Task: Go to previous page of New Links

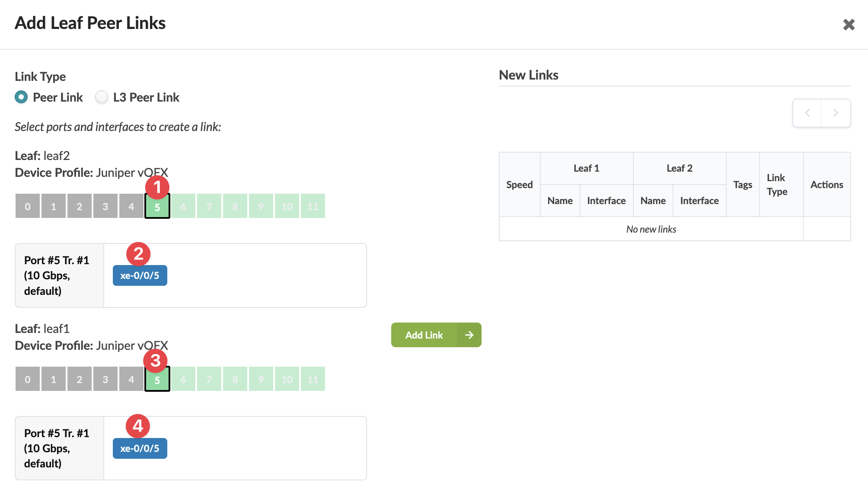Action: [x=807, y=113]
